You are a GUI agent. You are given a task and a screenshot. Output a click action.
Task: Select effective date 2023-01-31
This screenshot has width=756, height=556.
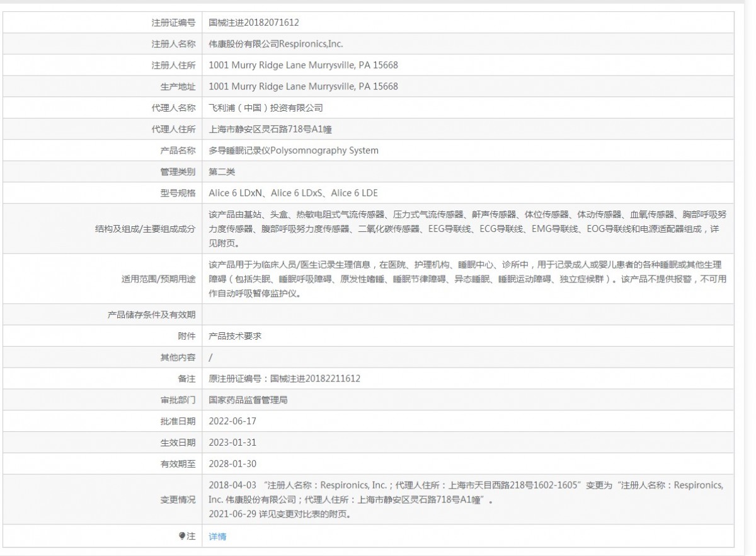coord(232,443)
